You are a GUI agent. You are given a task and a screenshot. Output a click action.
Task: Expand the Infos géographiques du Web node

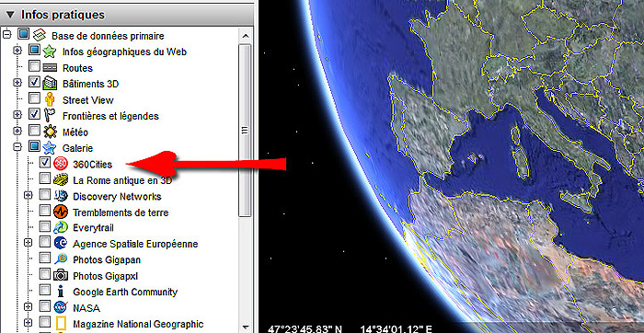click(x=17, y=51)
